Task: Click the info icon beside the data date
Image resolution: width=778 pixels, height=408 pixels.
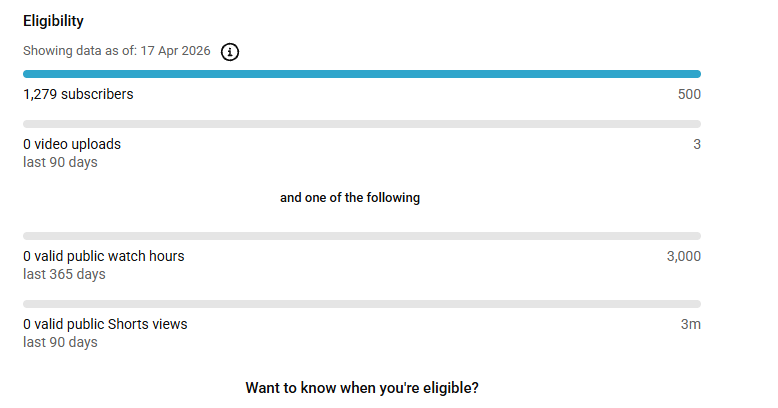Action: coord(230,52)
